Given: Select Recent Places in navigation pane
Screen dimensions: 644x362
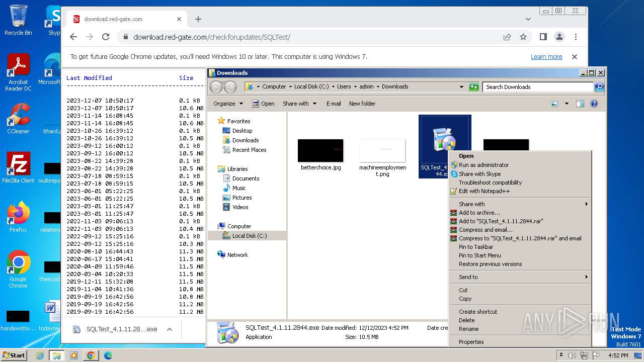Looking at the screenshot, I should pos(249,150).
